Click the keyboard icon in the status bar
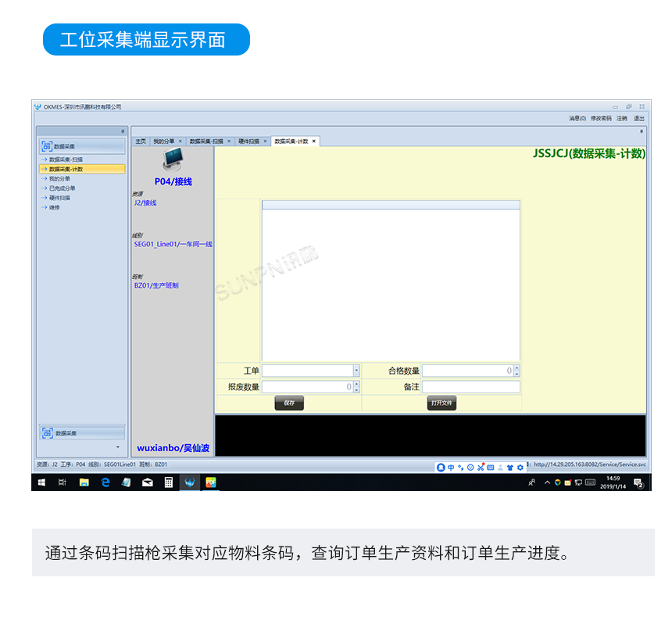The height and width of the screenshot is (624, 672). (490, 467)
